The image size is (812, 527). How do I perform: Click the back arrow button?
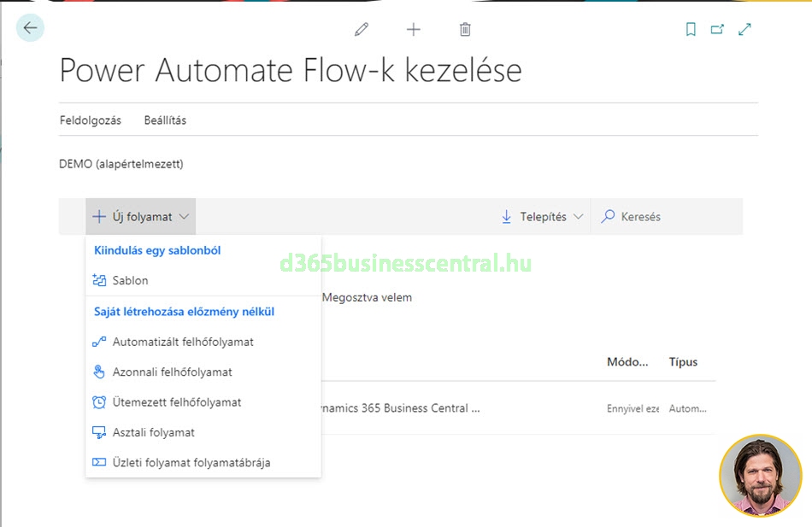[31, 28]
